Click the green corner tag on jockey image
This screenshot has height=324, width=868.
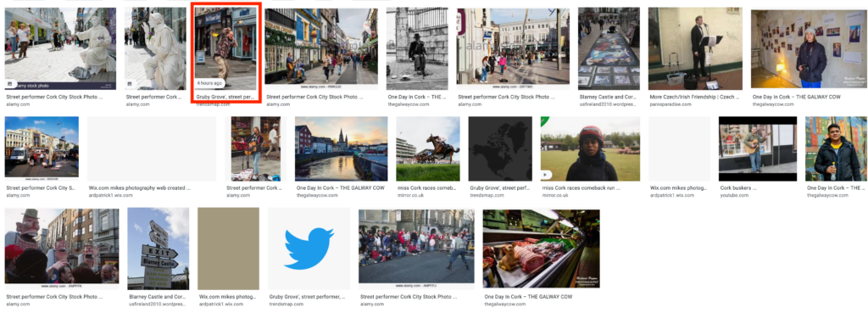tap(544, 120)
